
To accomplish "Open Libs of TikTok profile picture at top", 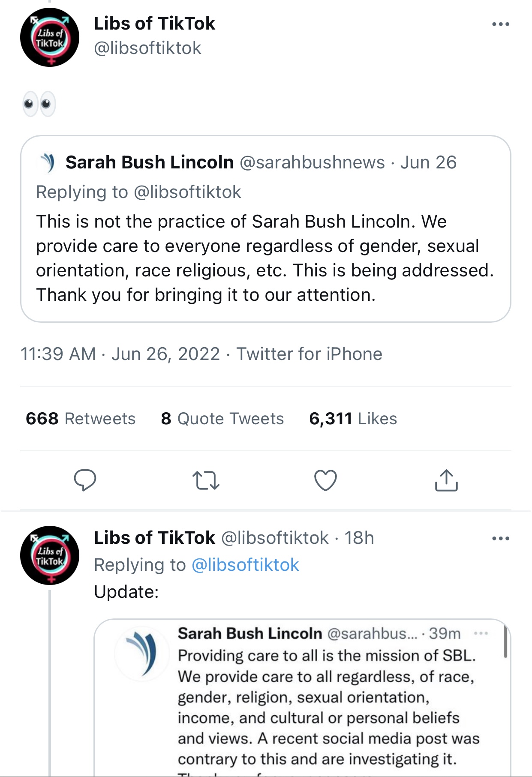I will [x=50, y=37].
